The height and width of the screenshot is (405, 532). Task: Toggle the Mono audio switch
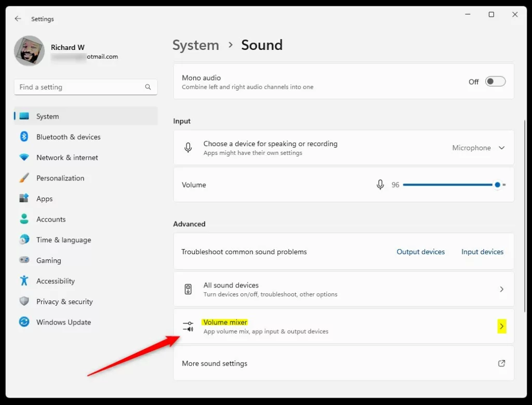coord(495,82)
